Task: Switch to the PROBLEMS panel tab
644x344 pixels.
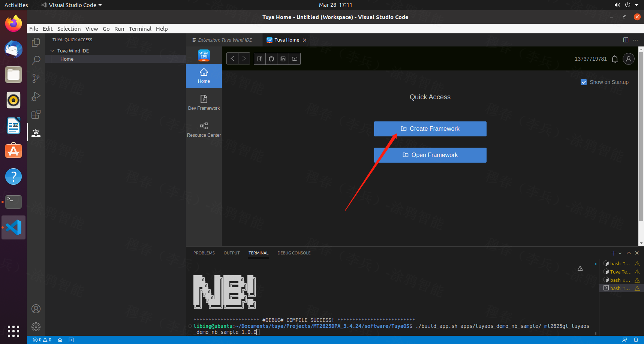Action: [204, 253]
